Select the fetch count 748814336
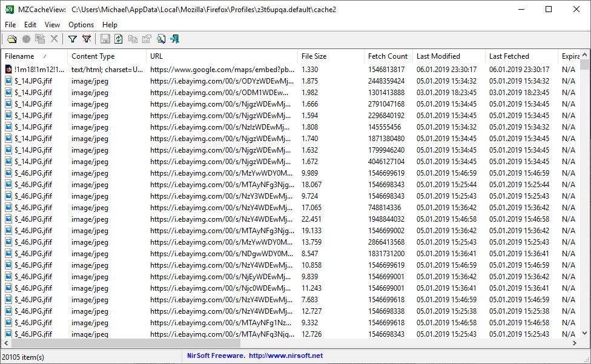This screenshot has height=364, width=591. coord(385,208)
